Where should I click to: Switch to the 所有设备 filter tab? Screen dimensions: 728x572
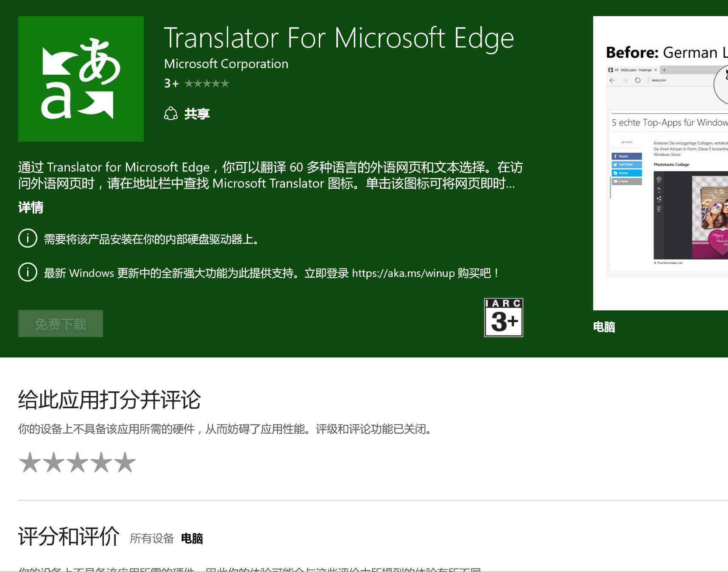coord(152,539)
